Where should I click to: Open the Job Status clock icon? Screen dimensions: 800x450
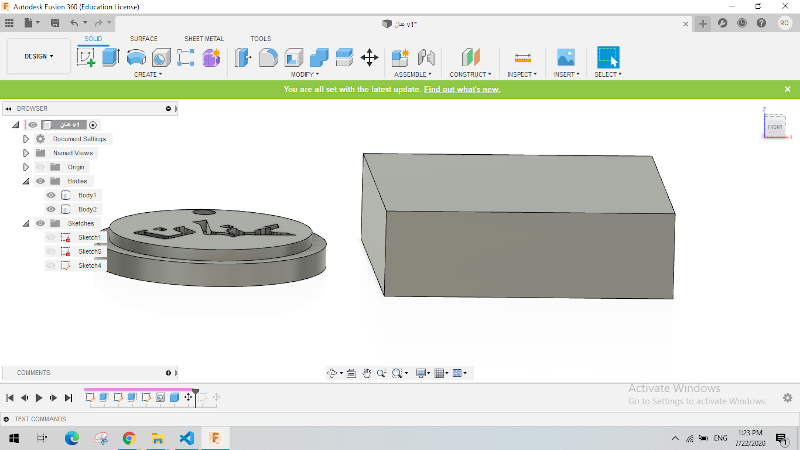(742, 23)
